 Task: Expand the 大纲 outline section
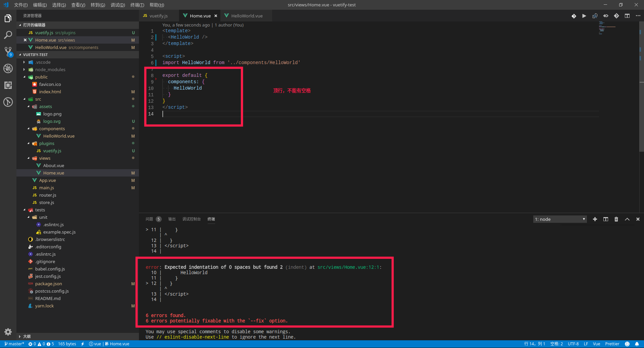point(78,336)
